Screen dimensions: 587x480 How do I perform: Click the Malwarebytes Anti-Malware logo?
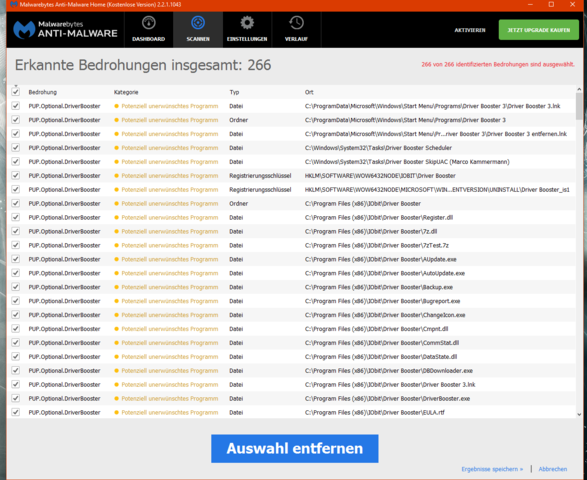(66, 30)
